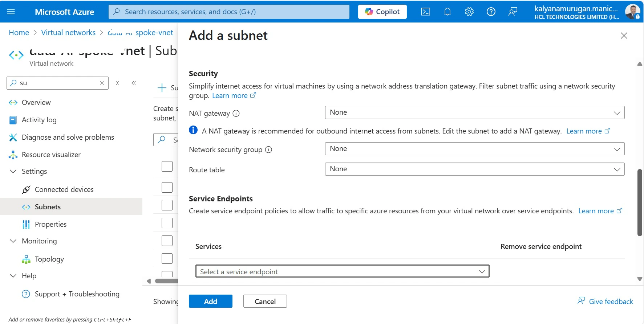The height and width of the screenshot is (324, 644).
Task: Tick the third subnet list checkbox
Action: tap(167, 205)
